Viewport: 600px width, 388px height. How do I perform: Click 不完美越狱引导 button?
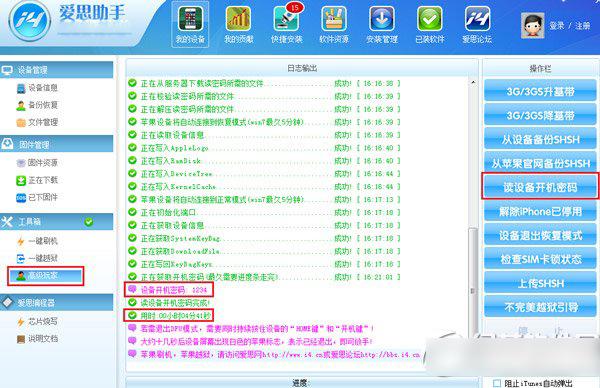(x=540, y=307)
